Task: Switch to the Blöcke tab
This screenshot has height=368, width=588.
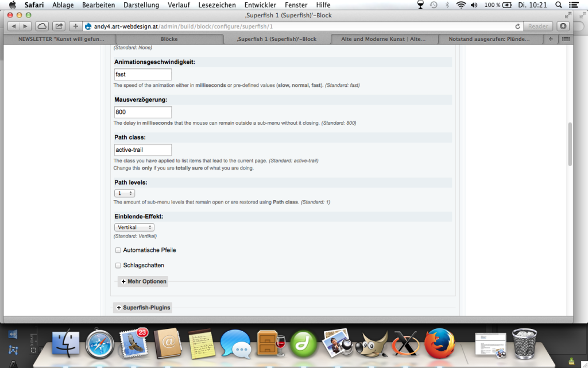Action: (169, 39)
